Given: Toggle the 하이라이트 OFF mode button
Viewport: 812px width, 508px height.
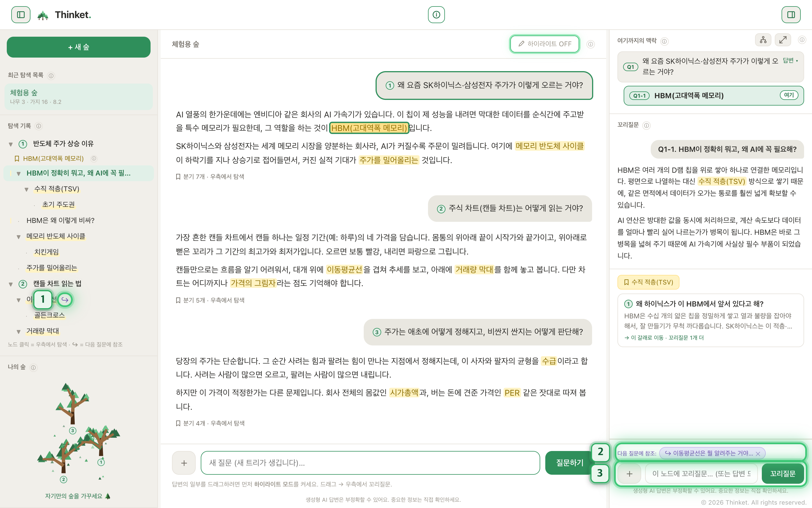Looking at the screenshot, I should 545,44.
